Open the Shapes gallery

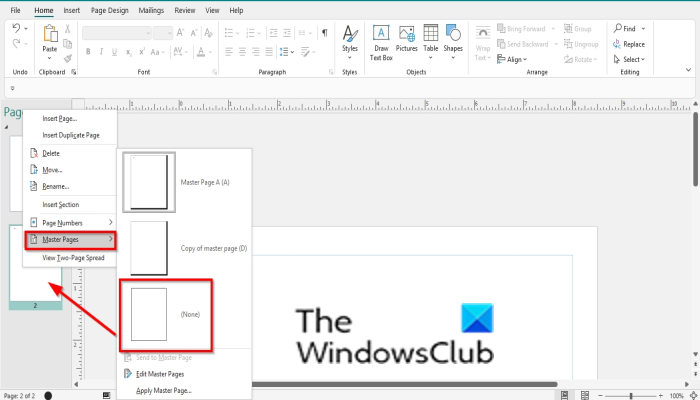[x=453, y=42]
